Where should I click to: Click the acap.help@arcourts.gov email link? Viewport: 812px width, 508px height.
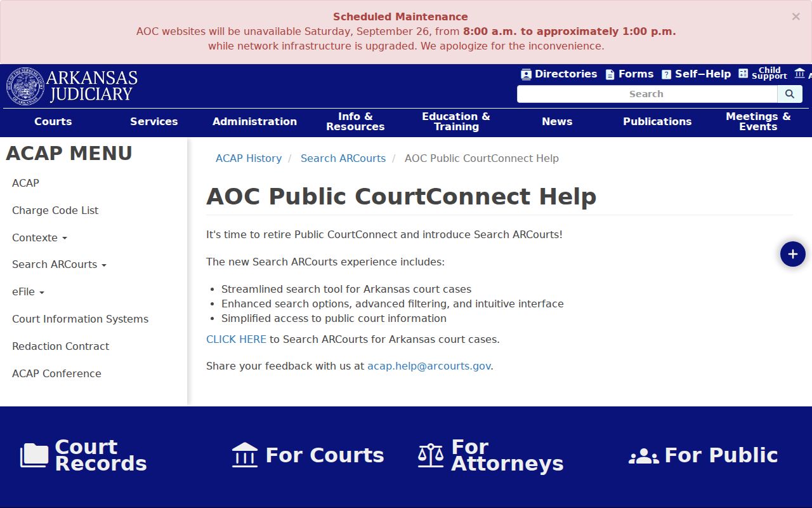(x=429, y=366)
